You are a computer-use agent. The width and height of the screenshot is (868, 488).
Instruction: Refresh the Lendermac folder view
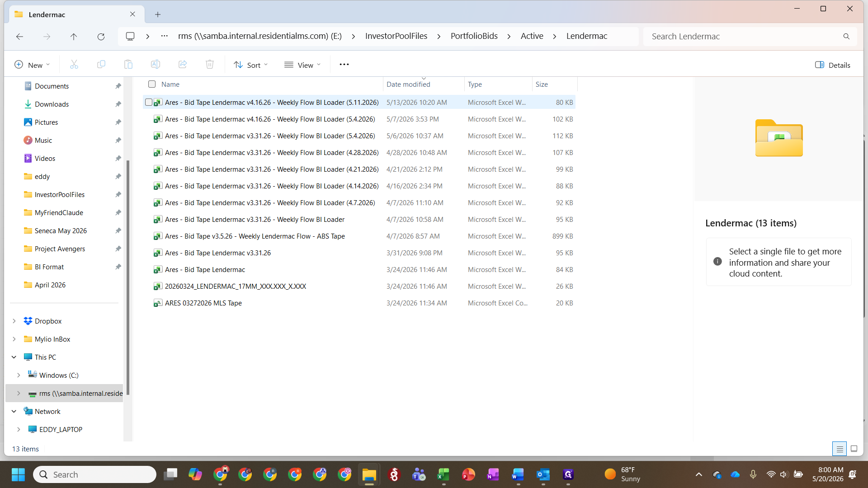[101, 37]
